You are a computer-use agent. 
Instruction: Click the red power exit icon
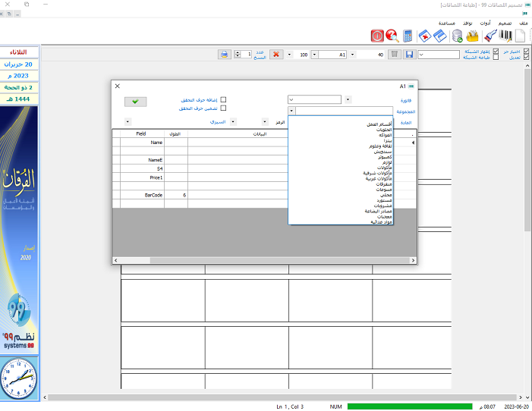click(376, 36)
